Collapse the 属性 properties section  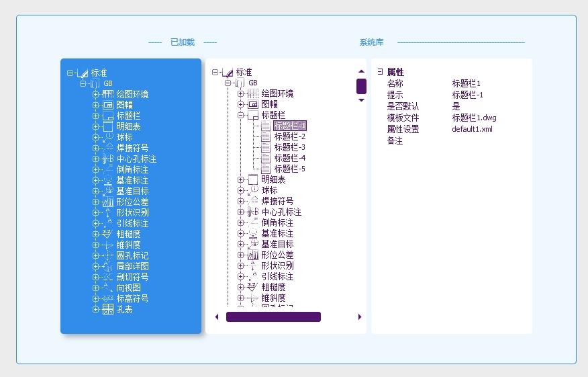[380, 72]
